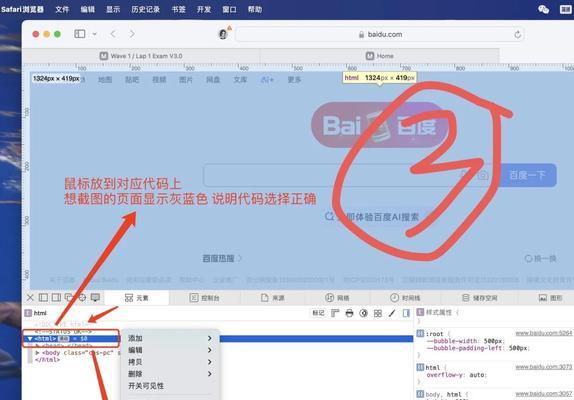
Task: Close the Web Inspector panel
Action: coord(30,298)
